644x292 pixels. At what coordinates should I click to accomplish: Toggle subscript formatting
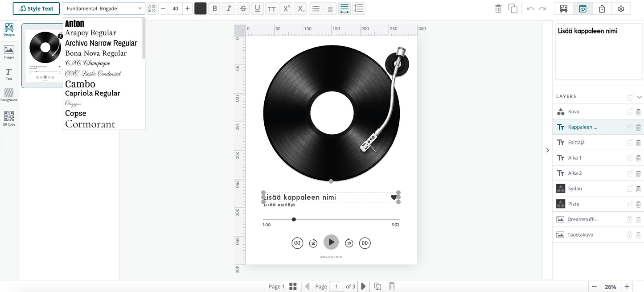[x=301, y=8]
